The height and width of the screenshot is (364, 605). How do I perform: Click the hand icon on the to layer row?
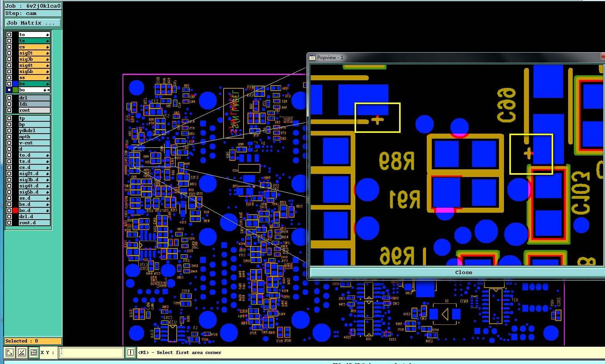(48, 35)
